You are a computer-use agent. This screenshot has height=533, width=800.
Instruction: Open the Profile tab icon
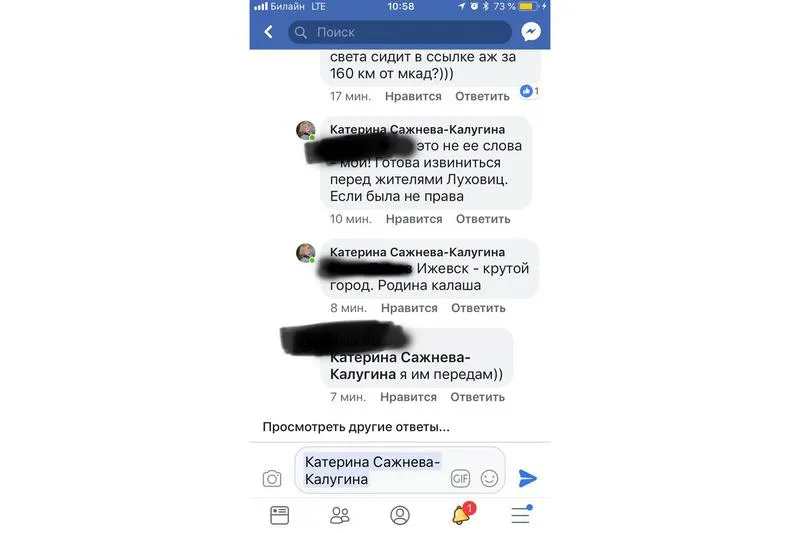pyautogui.click(x=400, y=515)
